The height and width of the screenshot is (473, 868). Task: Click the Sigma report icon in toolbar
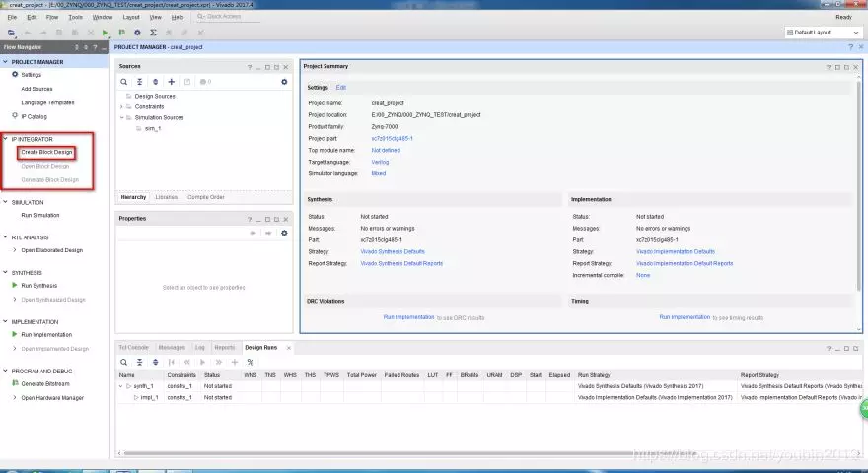(153, 33)
